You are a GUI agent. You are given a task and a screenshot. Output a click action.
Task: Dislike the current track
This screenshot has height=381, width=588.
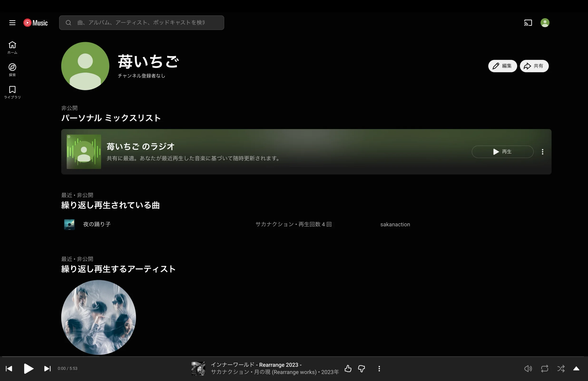[x=362, y=369]
